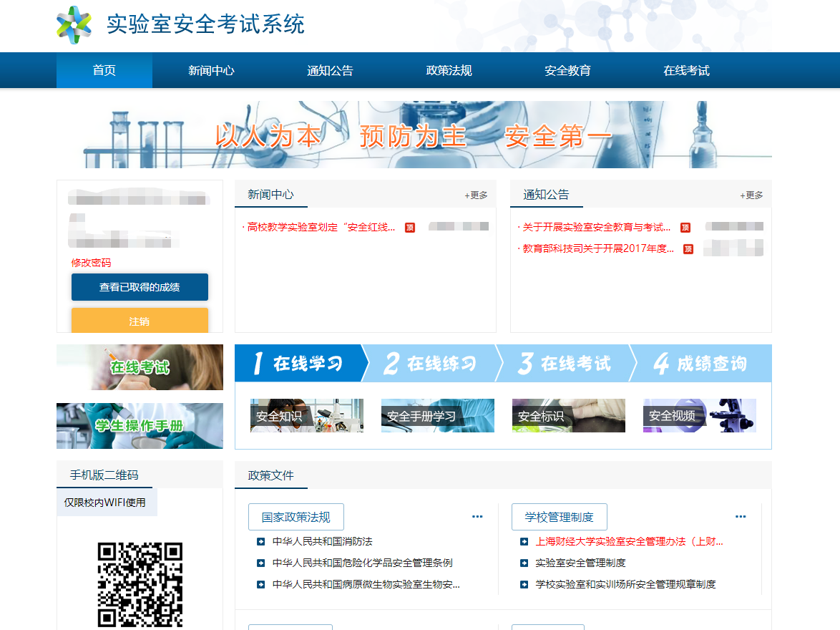This screenshot has height=630, width=840.
Task: Click the red 修改密码 link
Action: point(91,263)
